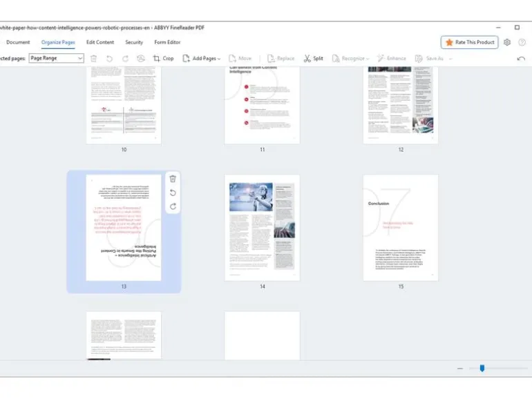The height and width of the screenshot is (399, 532).
Task: Rotate page 13 counterclockwise
Action: [x=173, y=193]
